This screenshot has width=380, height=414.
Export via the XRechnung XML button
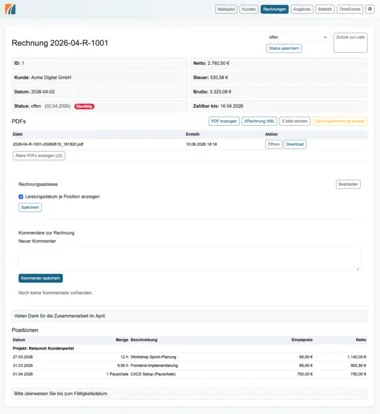(x=259, y=121)
